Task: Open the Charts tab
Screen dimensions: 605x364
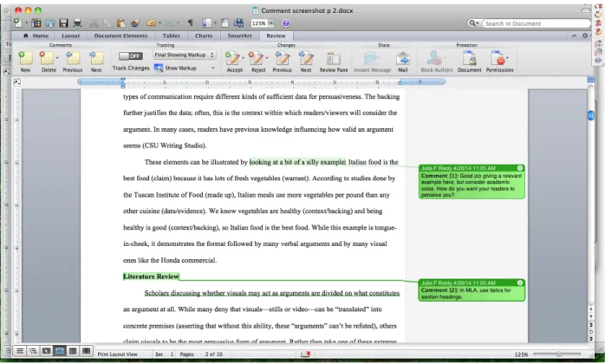Action: (204, 36)
